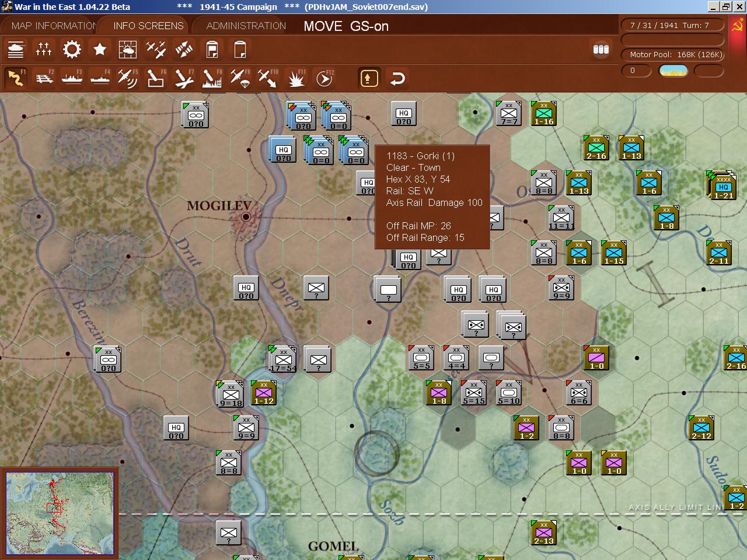This screenshot has height=560, width=747.
Task: Select the F7 bomb airfield mode
Action: pyautogui.click(x=184, y=78)
